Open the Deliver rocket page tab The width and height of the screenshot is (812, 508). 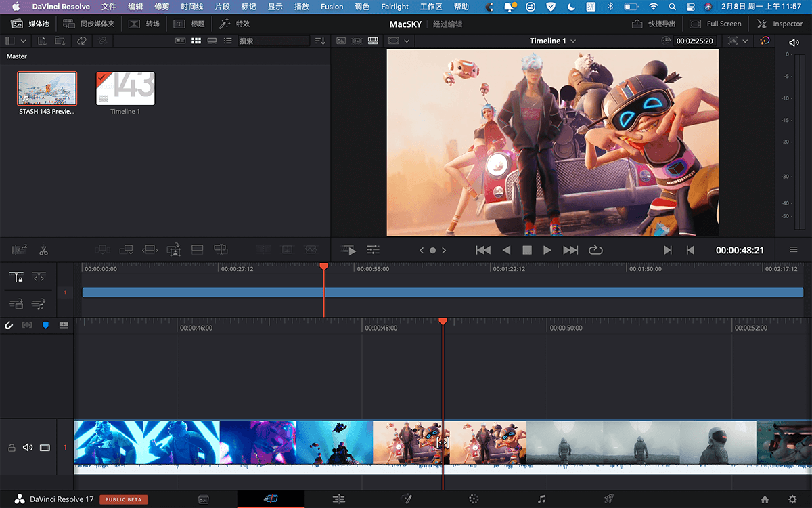coord(609,499)
